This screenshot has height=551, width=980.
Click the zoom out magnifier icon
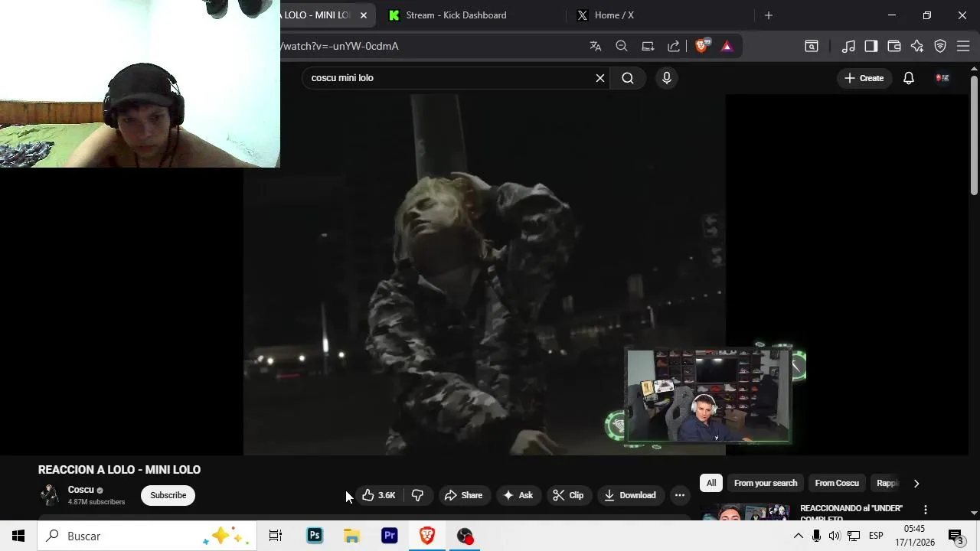coord(622,46)
